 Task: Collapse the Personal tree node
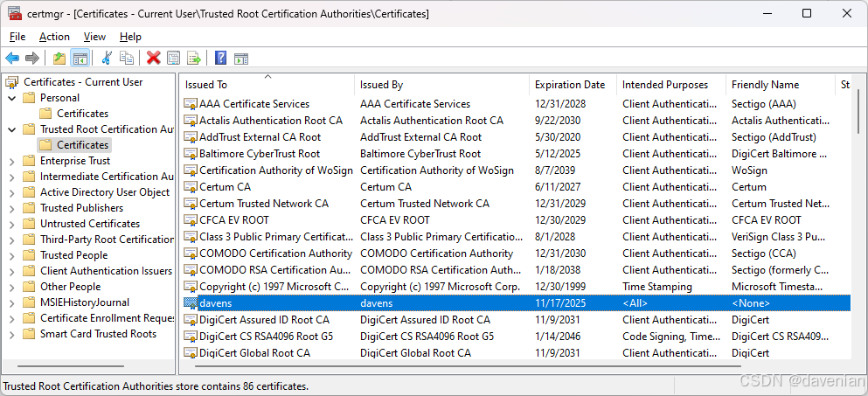coord(12,98)
